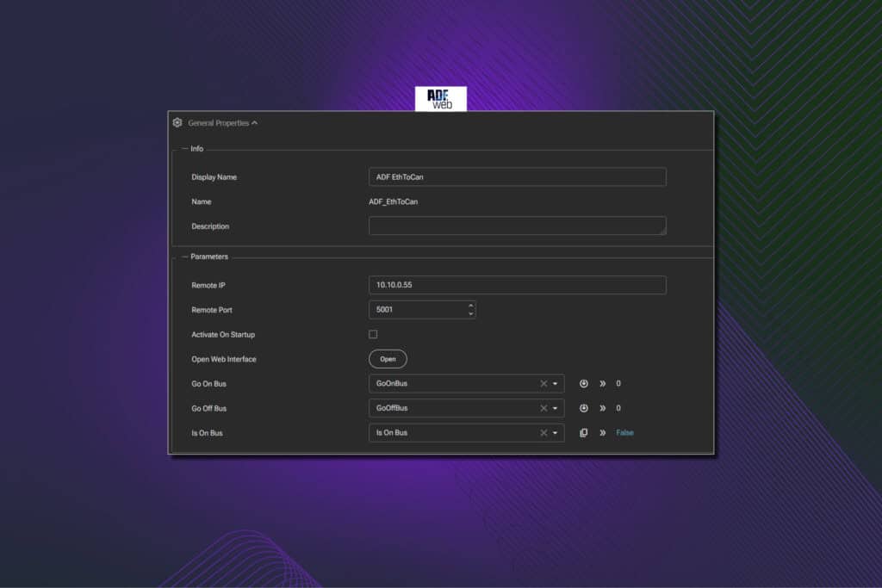Click the Go Off Bus trigger icon
Image resolution: width=882 pixels, height=588 pixels.
pos(584,408)
